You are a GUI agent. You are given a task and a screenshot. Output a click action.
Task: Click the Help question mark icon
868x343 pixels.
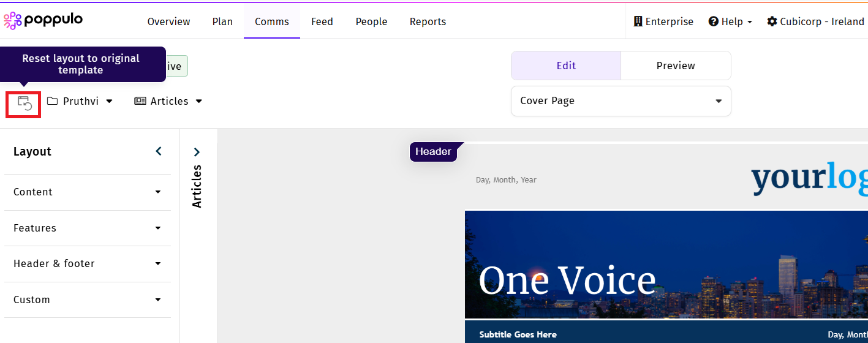(713, 21)
